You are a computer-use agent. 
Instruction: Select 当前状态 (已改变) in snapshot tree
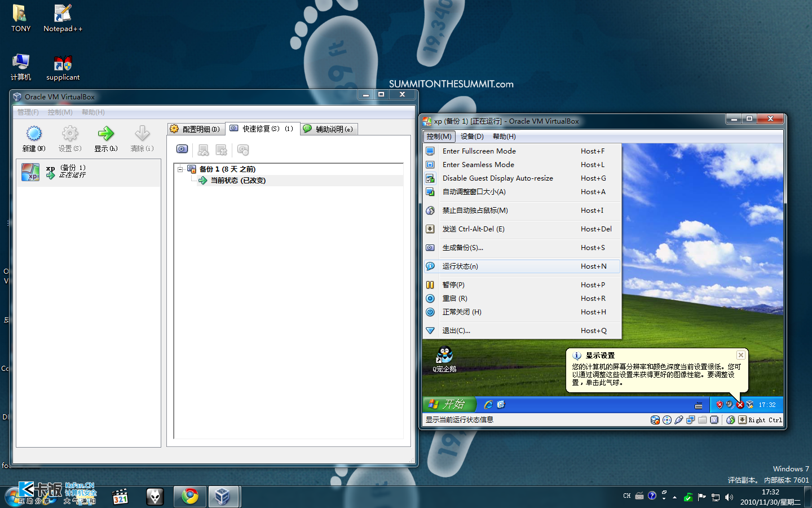click(x=238, y=181)
